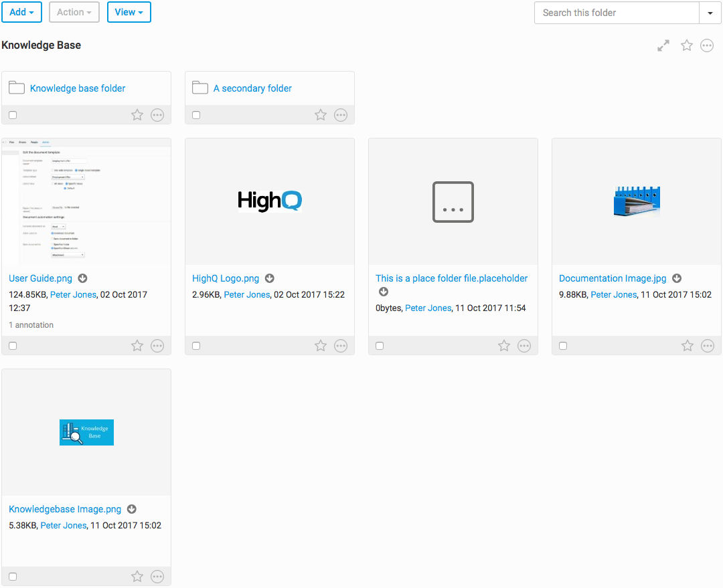Download Documentation Image.jpg via its arrow icon

tap(677, 278)
